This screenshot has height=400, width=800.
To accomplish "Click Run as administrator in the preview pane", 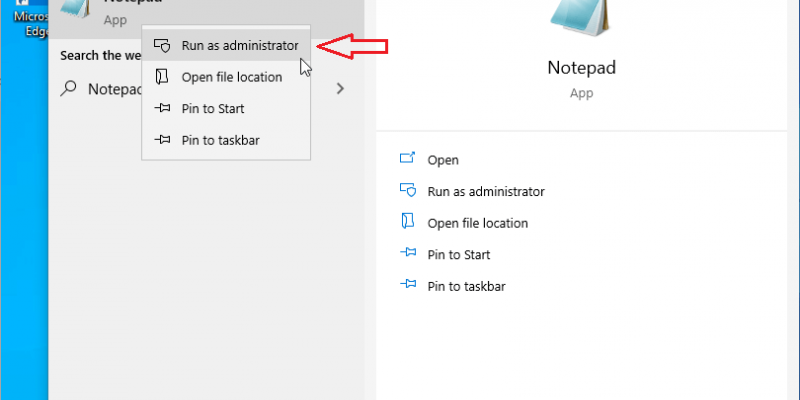I will [486, 191].
